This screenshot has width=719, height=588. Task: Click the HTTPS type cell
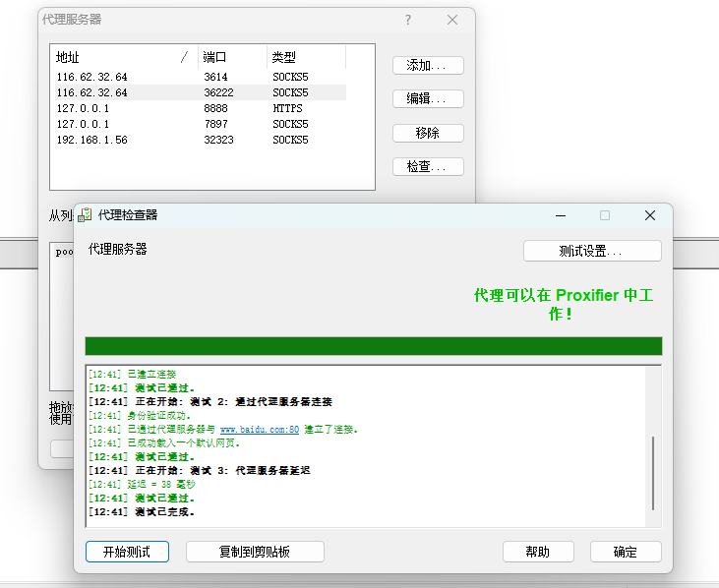point(287,108)
